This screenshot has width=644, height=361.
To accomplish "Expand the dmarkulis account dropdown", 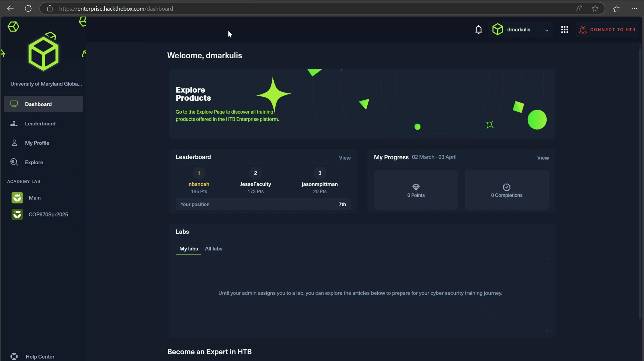I will 546,30.
